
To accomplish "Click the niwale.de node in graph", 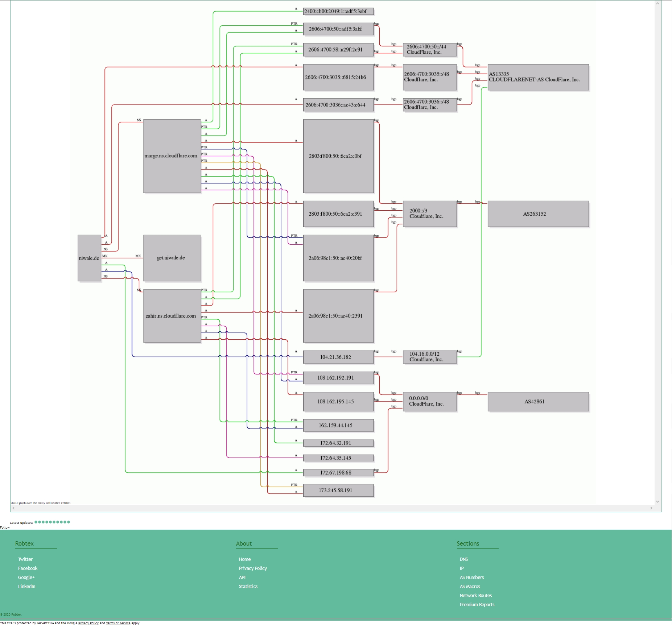I will click(89, 258).
